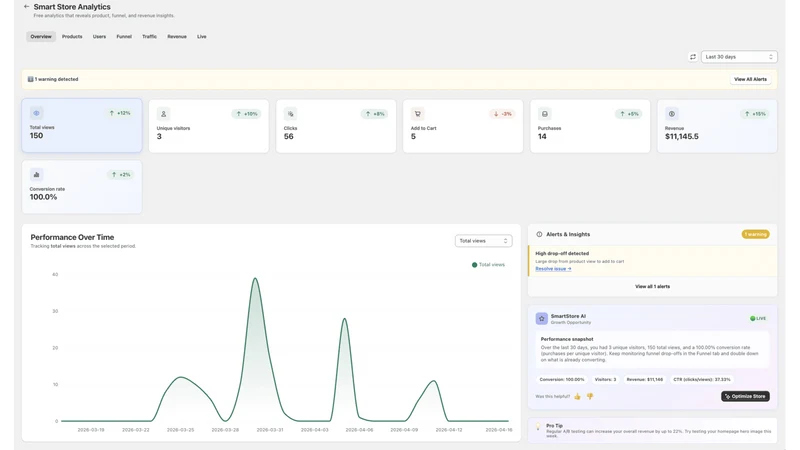Click the back arrow beside Smart Store Analytics

(27, 7)
